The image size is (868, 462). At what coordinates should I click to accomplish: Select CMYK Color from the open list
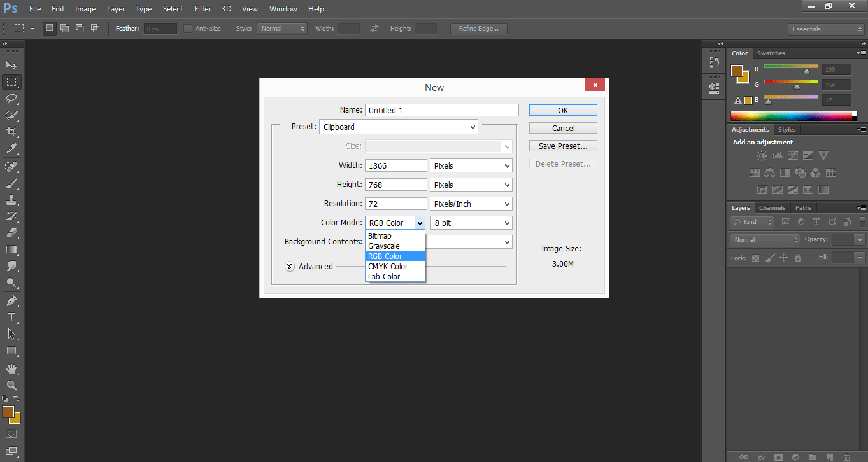coord(388,266)
